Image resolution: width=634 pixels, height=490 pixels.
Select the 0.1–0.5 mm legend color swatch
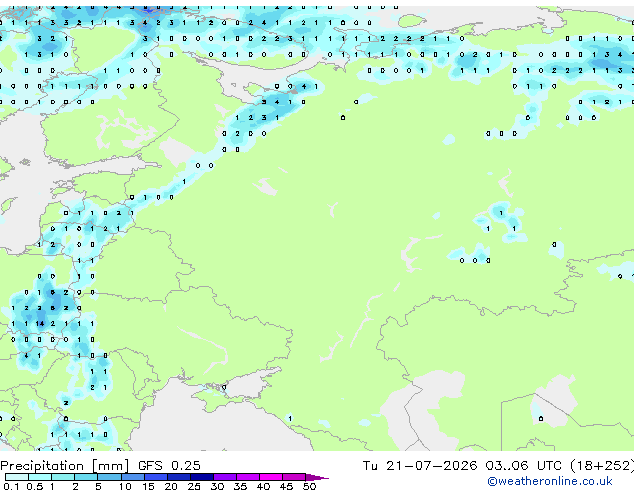point(17,477)
